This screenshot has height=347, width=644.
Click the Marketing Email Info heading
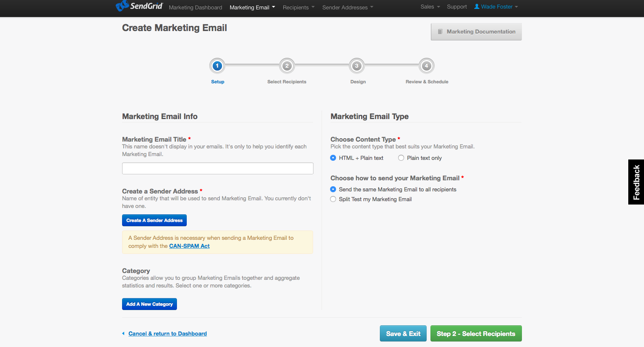[x=160, y=116]
